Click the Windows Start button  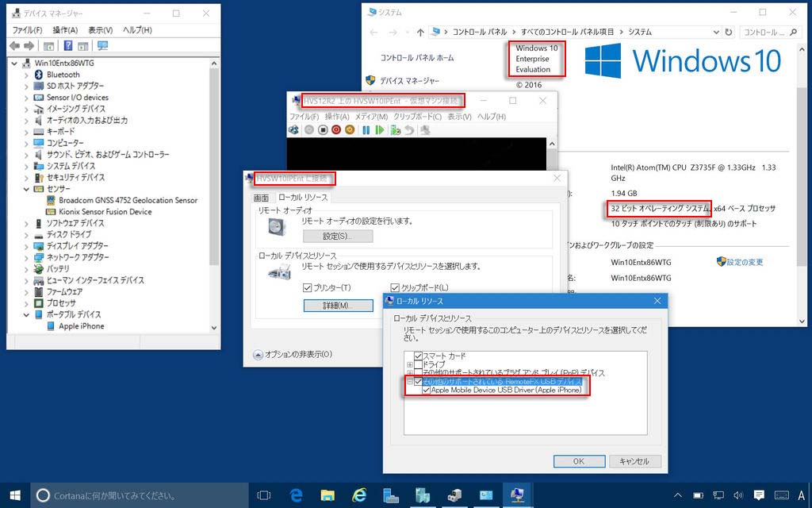click(15, 495)
